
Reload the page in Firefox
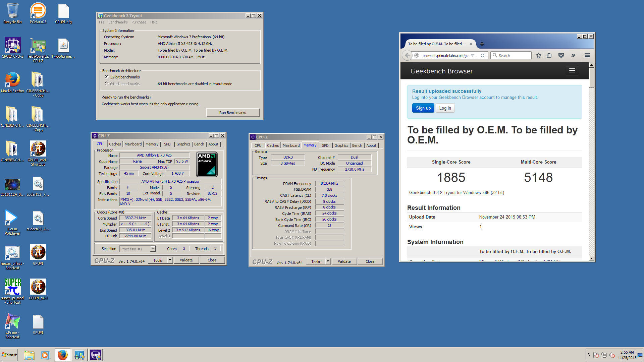482,55
